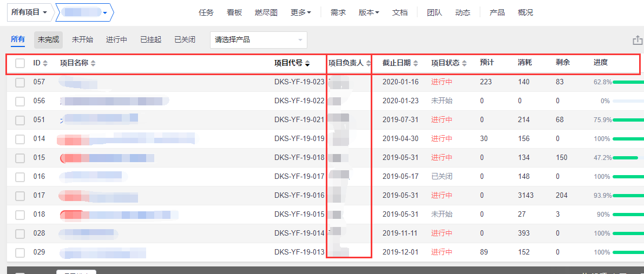Check the box for row 016
Screen dimensions: 644x274
coord(20,176)
